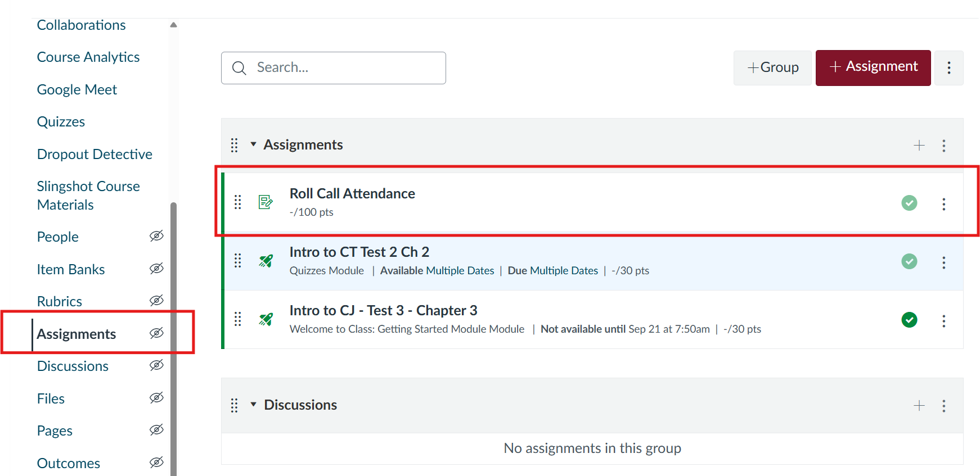Toggle the published status of Roll Call Attendance

[909, 203]
